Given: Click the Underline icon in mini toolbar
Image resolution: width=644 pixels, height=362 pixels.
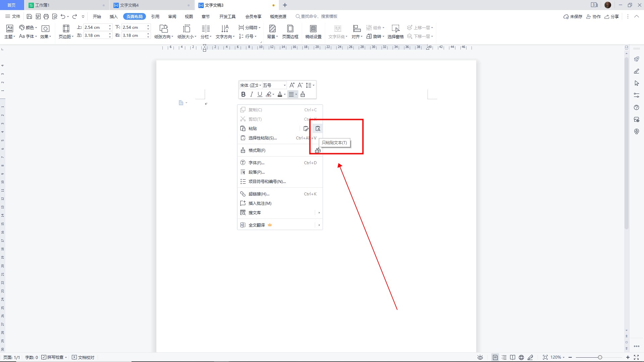Looking at the screenshot, I should [259, 95].
